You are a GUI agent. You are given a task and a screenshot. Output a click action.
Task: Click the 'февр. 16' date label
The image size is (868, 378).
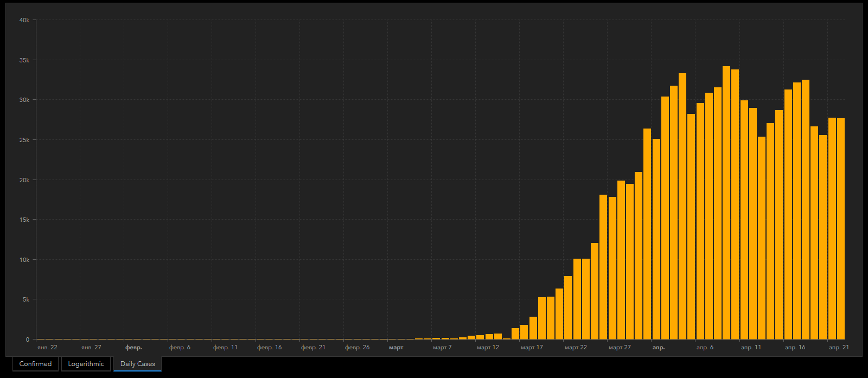(270, 347)
